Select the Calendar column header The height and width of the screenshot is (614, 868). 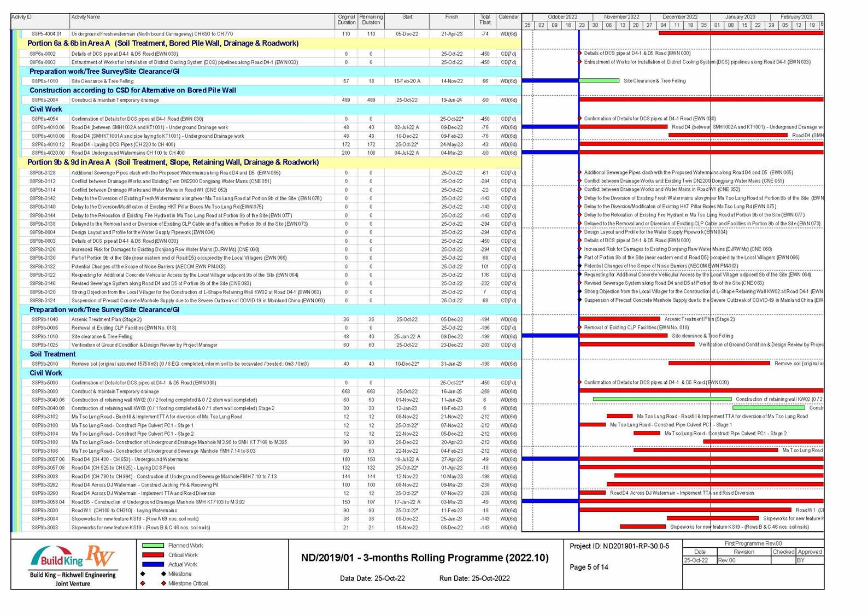tap(508, 21)
